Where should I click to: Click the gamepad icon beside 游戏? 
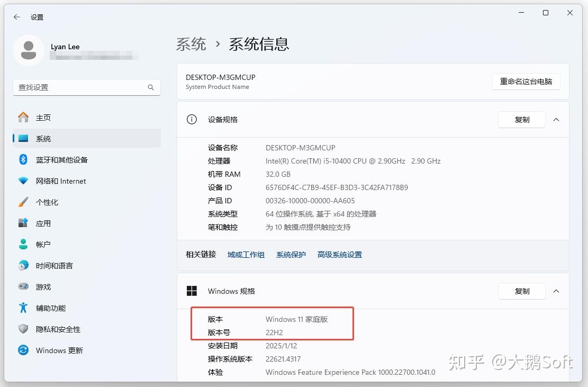23,286
